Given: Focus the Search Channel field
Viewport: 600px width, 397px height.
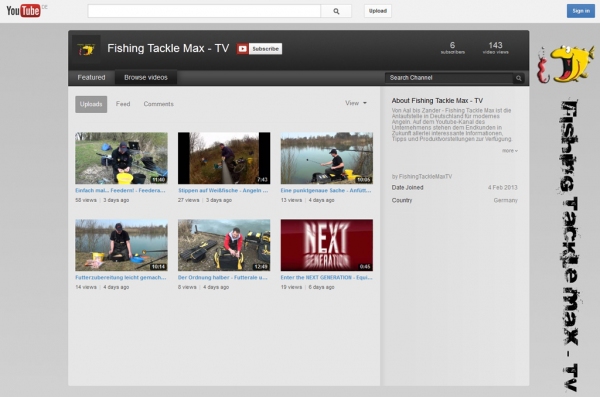Looking at the screenshot, I should (x=449, y=78).
